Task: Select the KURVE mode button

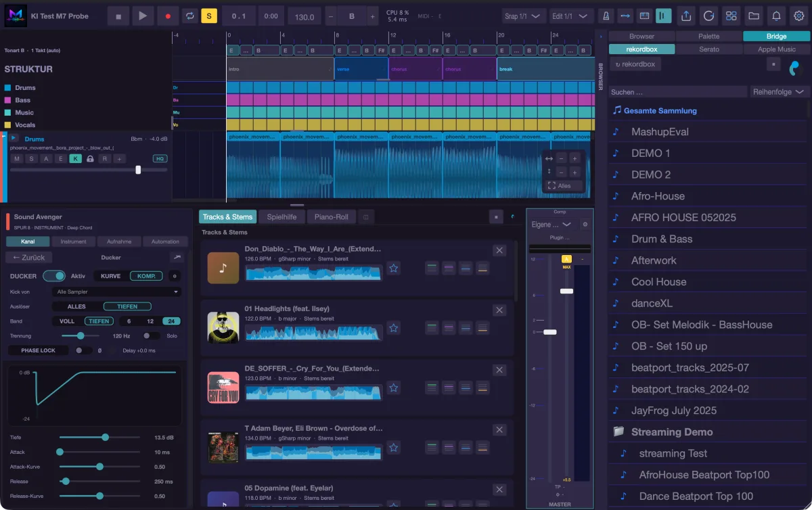Action: [110, 276]
